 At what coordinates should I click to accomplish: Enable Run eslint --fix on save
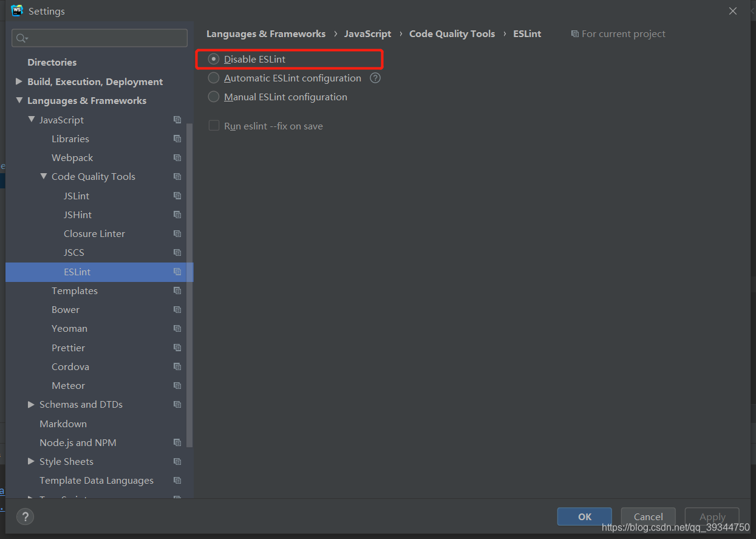pyautogui.click(x=214, y=126)
